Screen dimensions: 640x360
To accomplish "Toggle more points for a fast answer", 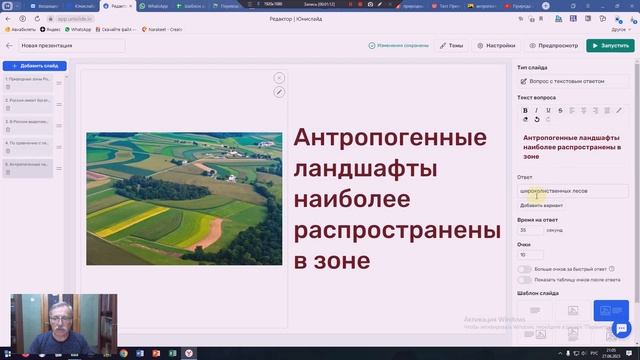I will [x=524, y=269].
